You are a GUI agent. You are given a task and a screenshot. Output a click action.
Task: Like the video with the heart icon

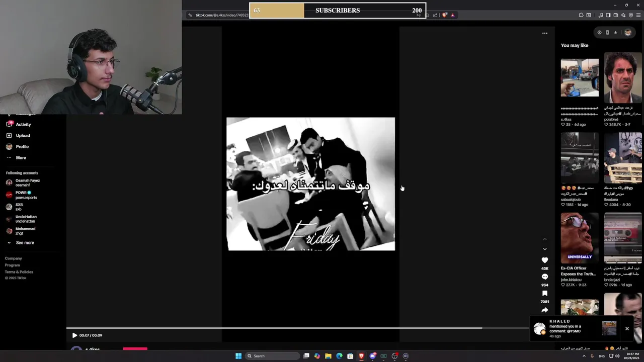click(544, 260)
